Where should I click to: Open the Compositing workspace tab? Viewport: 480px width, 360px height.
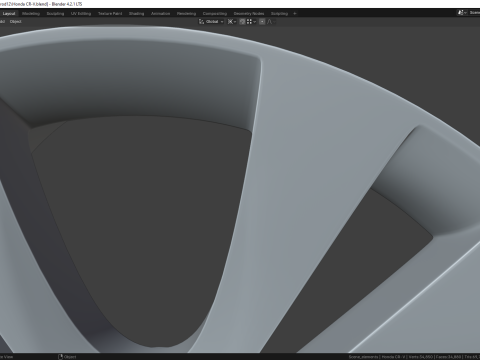coord(215,14)
